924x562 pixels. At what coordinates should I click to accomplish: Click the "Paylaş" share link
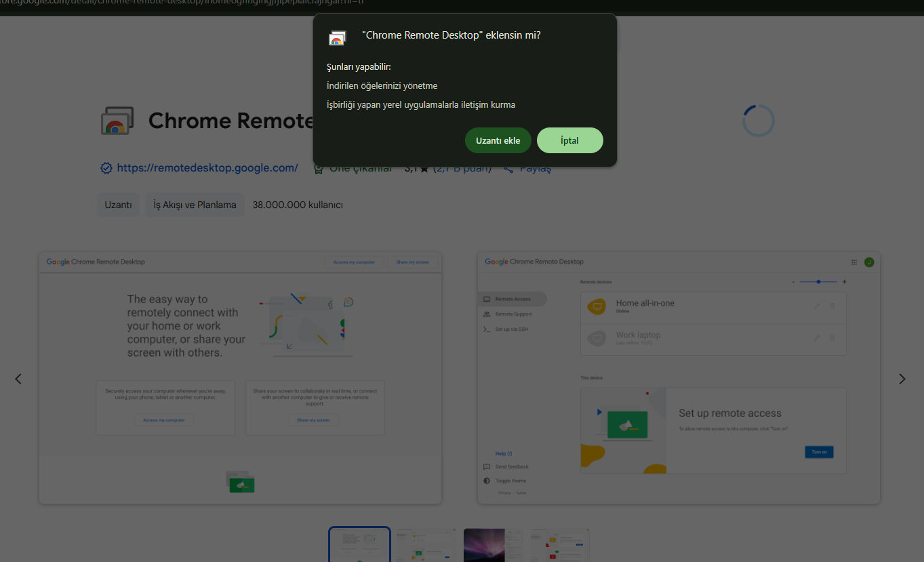coord(527,169)
